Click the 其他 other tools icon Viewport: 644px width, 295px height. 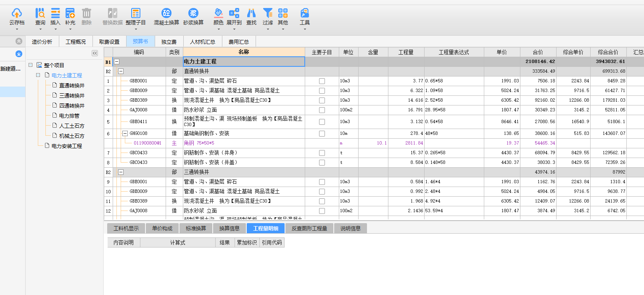pos(283,13)
